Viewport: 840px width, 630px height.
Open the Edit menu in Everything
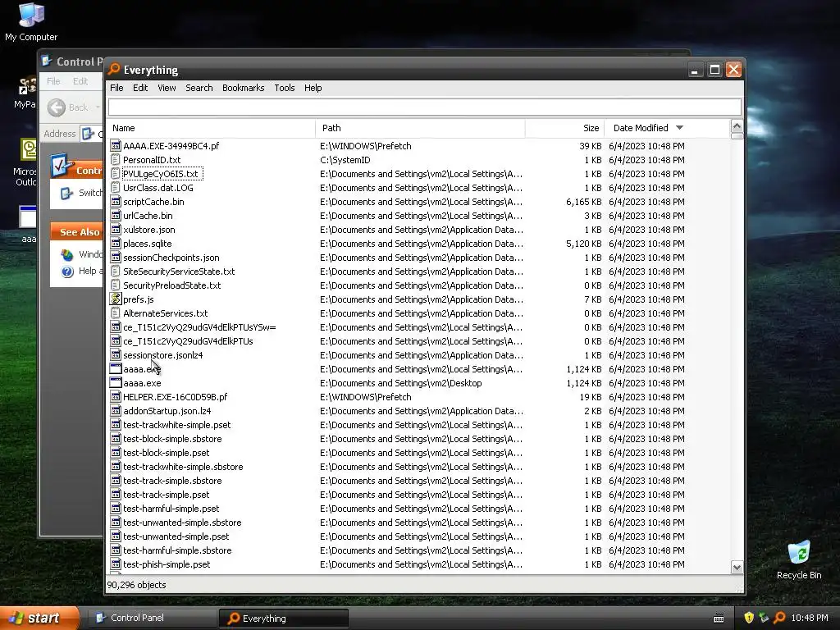pos(140,88)
